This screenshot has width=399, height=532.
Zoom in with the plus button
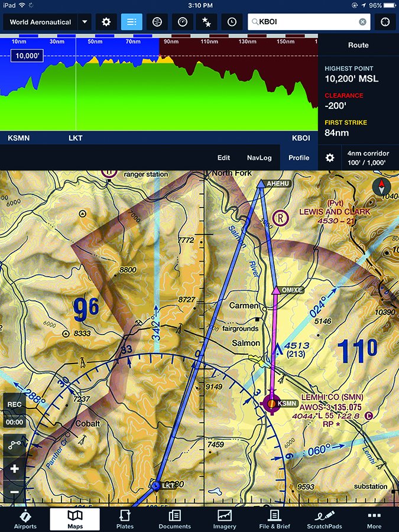point(14,469)
